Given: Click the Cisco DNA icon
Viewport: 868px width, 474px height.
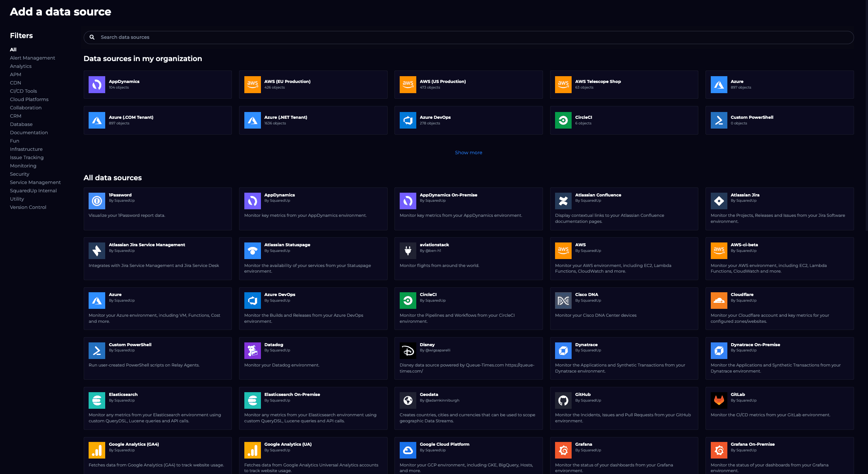Looking at the screenshot, I should coord(563,301).
